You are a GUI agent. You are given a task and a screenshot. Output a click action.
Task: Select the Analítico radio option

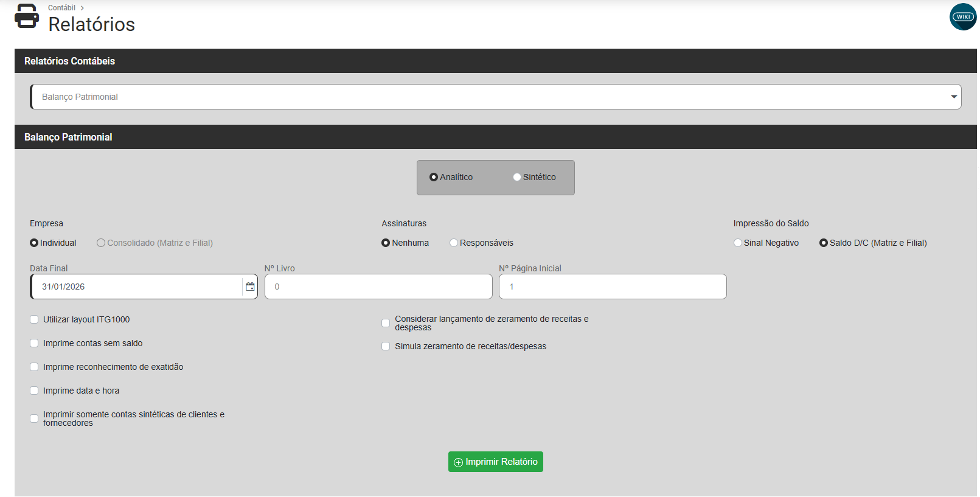(434, 177)
